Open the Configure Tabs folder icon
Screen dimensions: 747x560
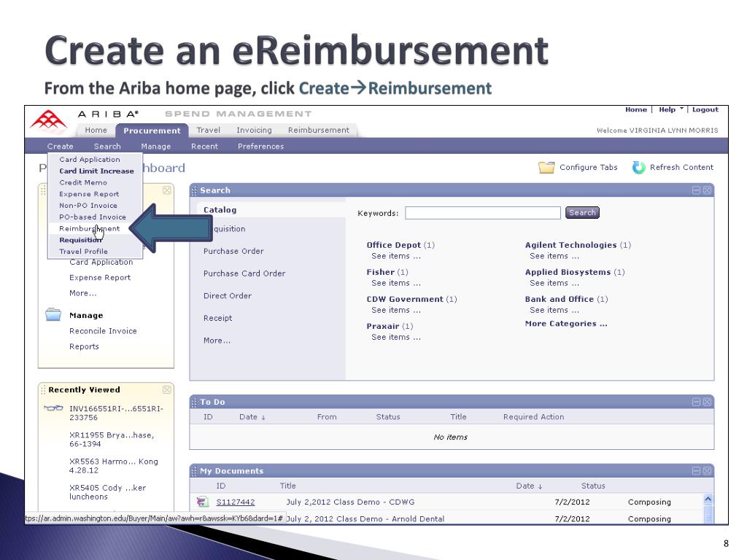(546, 167)
